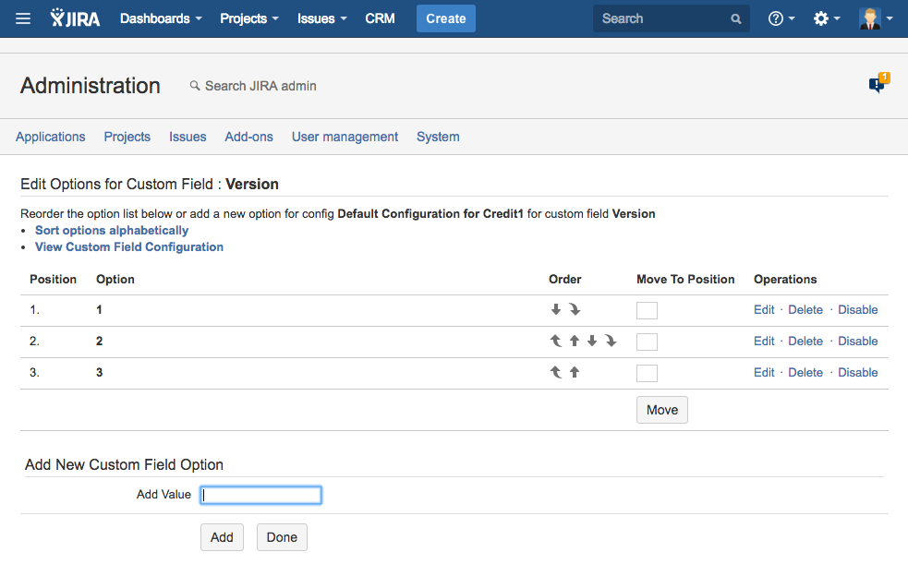Focus the Move To Position box for option 3

[x=647, y=373]
